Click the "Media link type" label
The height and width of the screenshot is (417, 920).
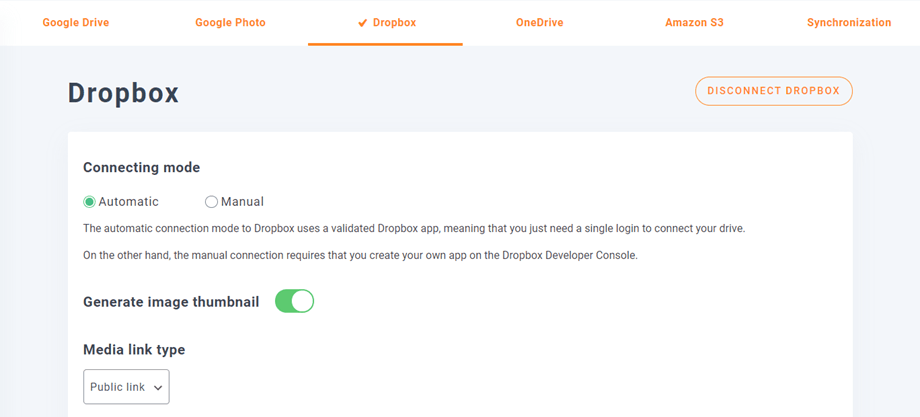[134, 350]
